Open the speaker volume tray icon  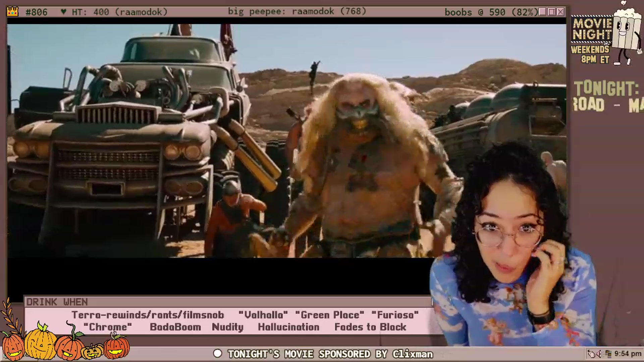[599, 354]
